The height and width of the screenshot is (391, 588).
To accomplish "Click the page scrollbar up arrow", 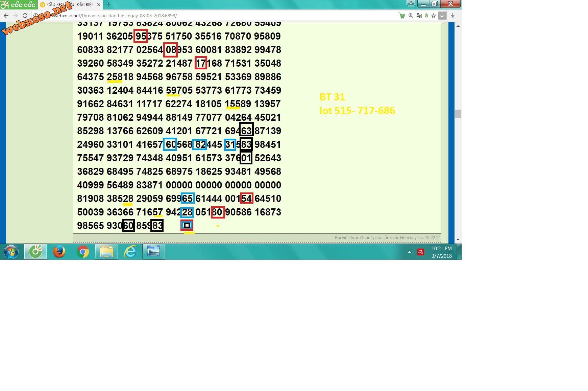I will click(x=458, y=26).
